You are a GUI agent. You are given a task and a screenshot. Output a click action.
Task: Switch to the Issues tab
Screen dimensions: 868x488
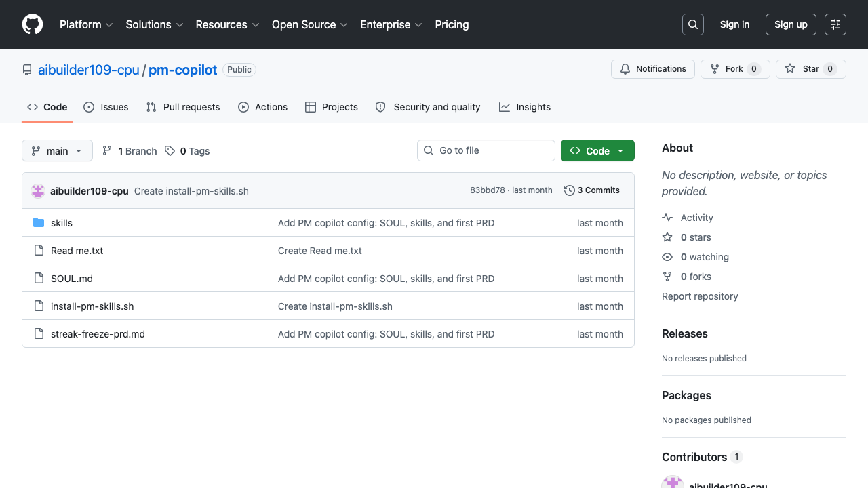[x=106, y=107]
